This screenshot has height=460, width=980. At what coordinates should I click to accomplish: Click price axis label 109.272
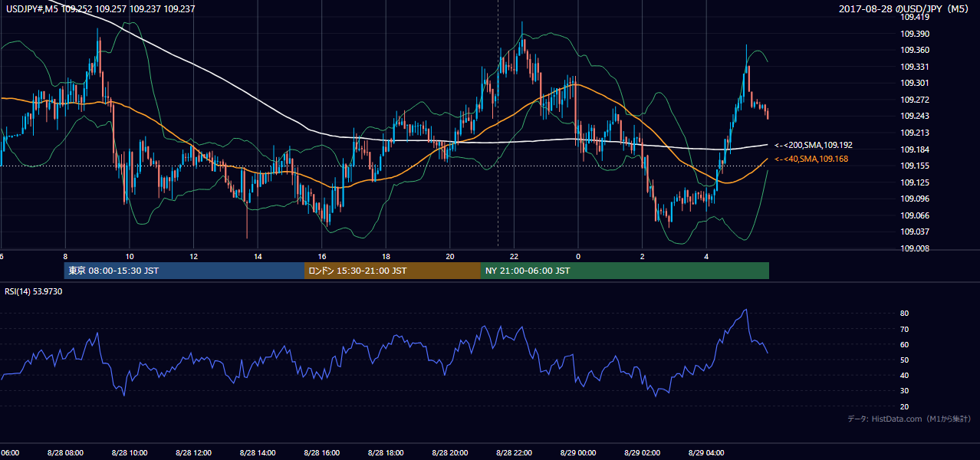pyautogui.click(x=914, y=100)
